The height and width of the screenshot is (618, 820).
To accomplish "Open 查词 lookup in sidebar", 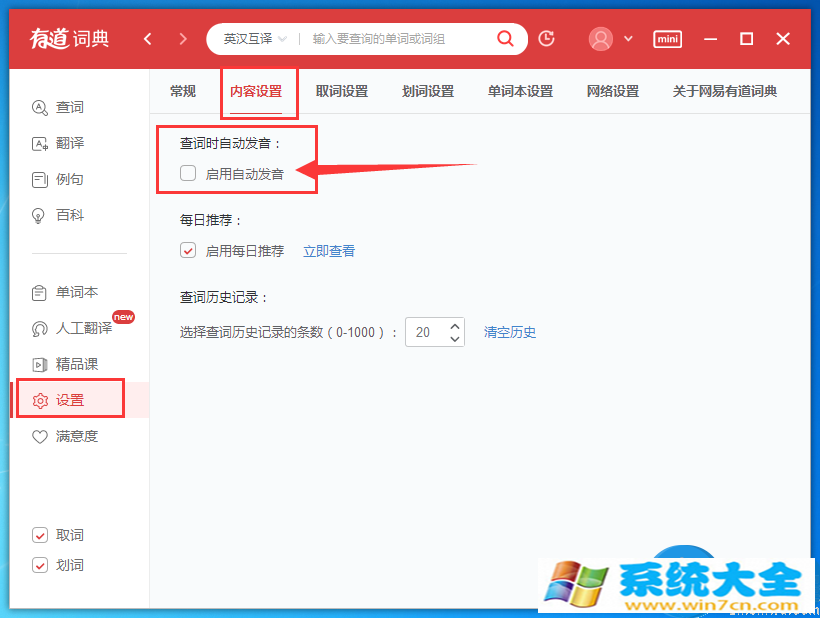I will (x=69, y=107).
